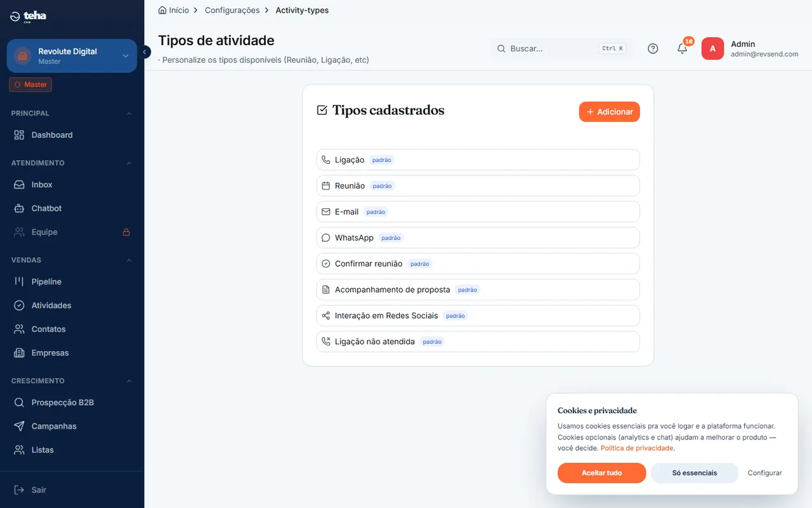Open notifications bell with 16 badge
The image size is (812, 508).
tap(683, 48)
